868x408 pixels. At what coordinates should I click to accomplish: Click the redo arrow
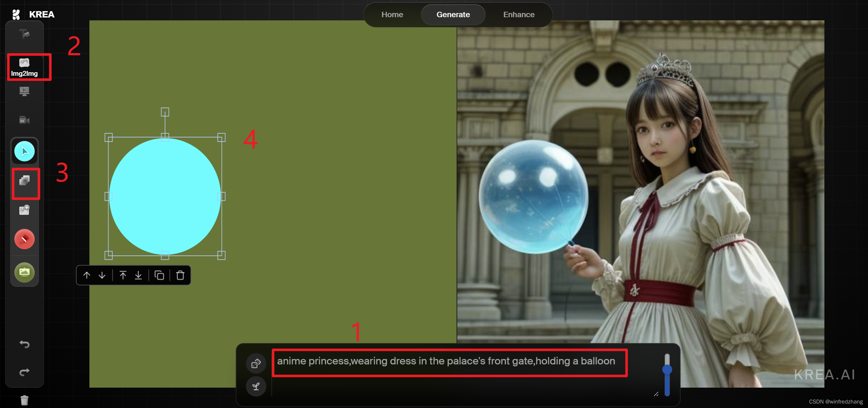click(24, 372)
